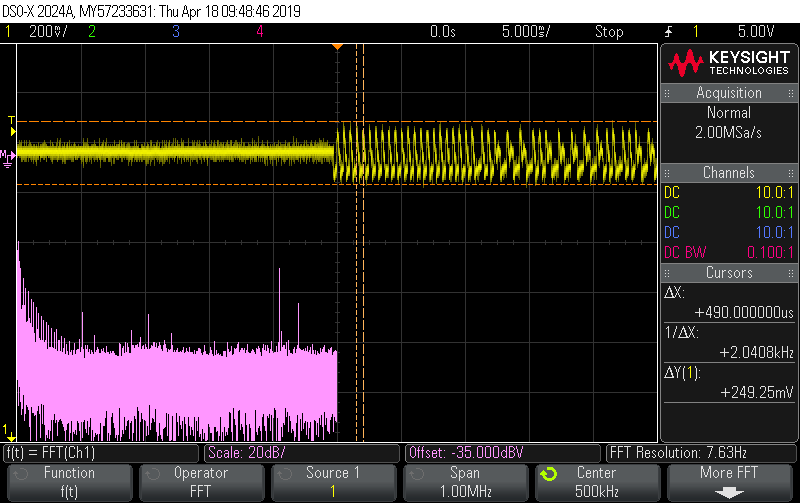Click the orange trigger position marker at top
Viewport: 800px width, 503px height.
pyautogui.click(x=337, y=47)
